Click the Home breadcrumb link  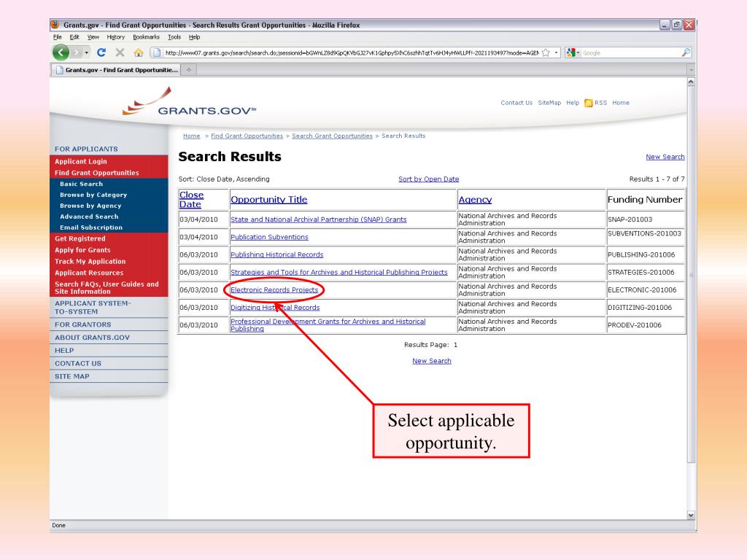point(192,136)
